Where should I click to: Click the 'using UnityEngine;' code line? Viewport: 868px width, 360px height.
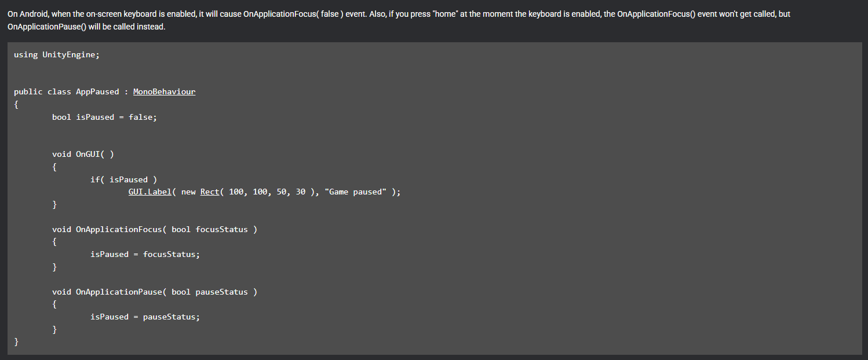tap(57, 55)
